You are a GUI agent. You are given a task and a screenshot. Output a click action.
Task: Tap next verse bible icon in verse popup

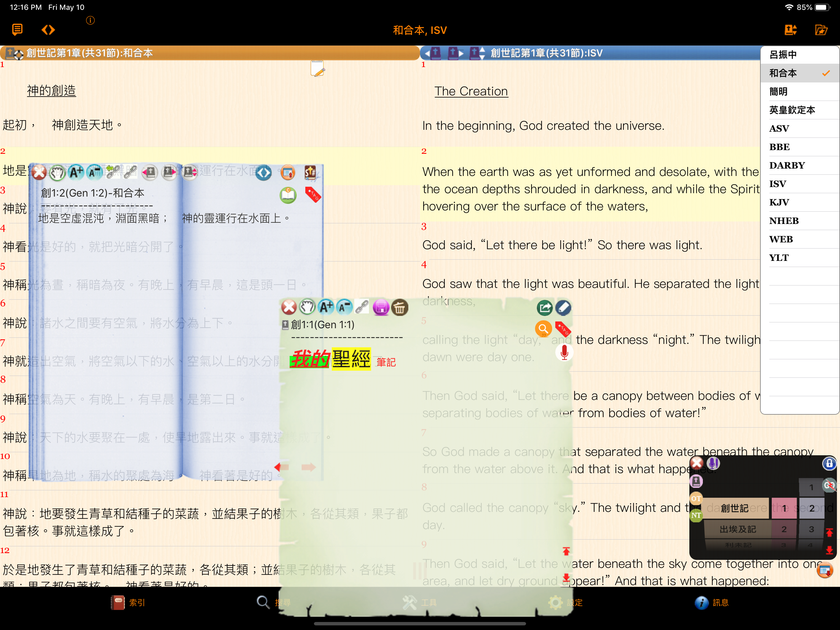pyautogui.click(x=169, y=172)
